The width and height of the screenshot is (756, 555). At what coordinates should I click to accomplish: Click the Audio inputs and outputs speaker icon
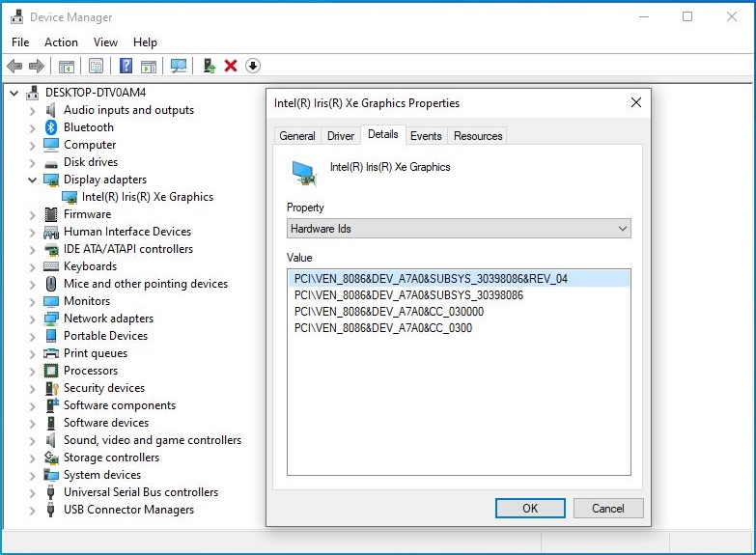50,110
